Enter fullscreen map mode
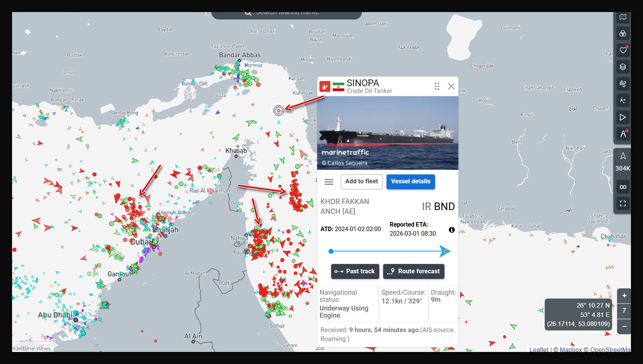The height and width of the screenshot is (364, 643). tap(623, 204)
